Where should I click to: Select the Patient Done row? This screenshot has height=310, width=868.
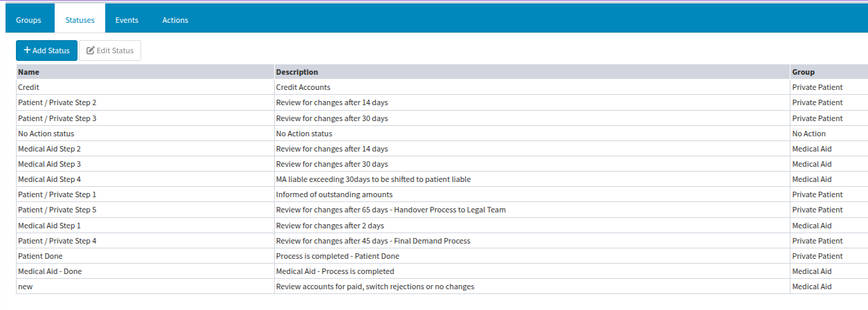442,256
